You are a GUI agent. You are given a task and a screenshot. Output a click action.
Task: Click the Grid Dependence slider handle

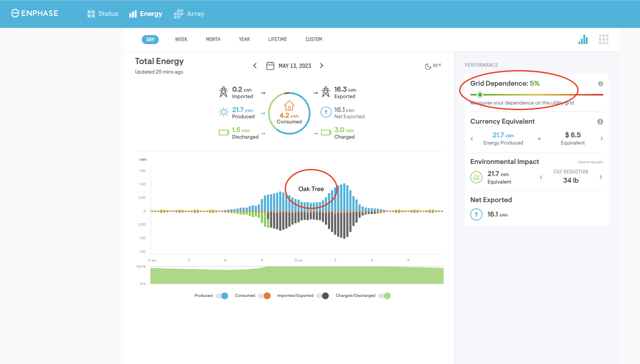(x=480, y=95)
